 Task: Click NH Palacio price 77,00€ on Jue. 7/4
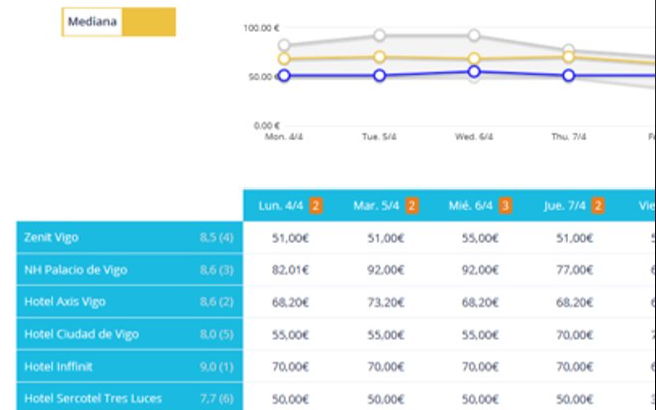574,270
